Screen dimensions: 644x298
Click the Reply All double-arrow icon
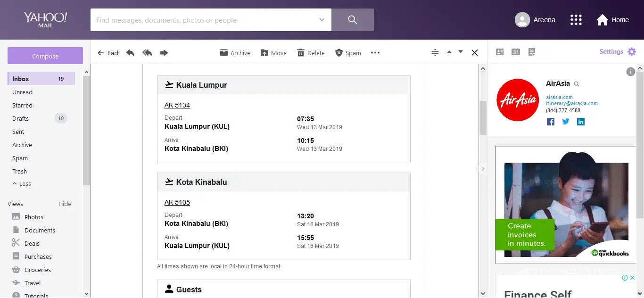[x=147, y=53]
